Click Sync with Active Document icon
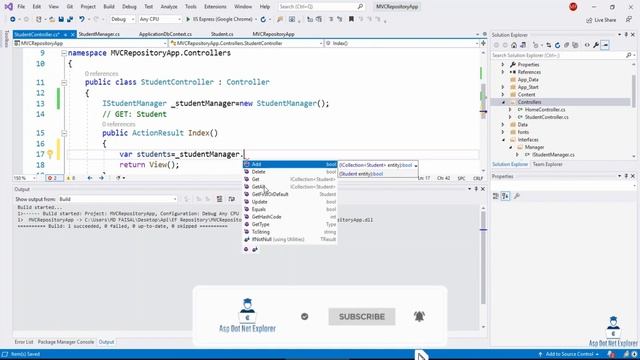The width and height of the screenshot is (640, 360). pos(548,45)
